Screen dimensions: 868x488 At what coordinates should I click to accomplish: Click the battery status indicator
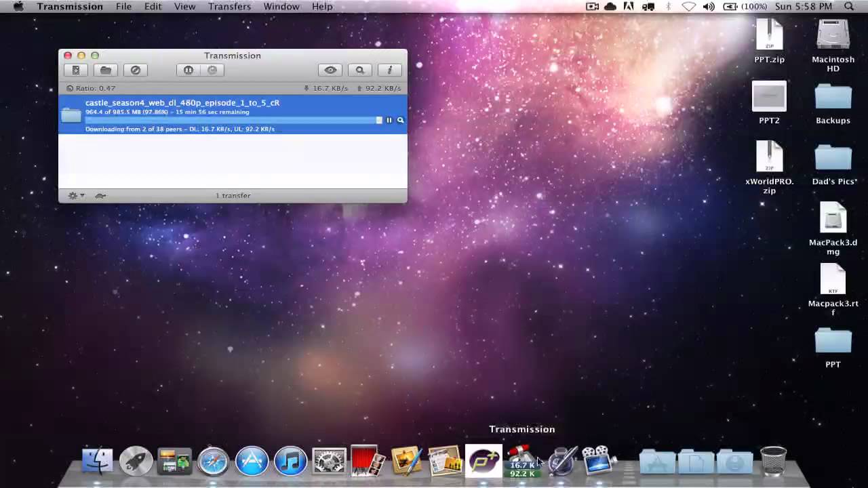click(x=745, y=6)
